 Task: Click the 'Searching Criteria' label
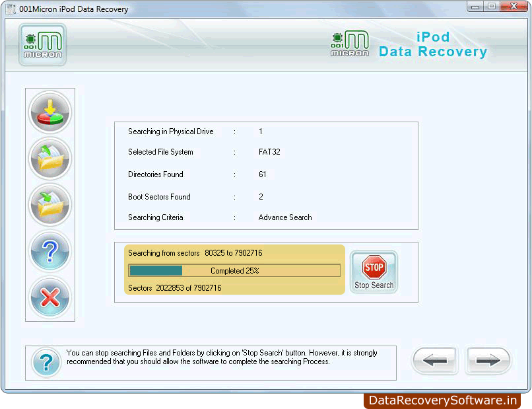(155, 217)
